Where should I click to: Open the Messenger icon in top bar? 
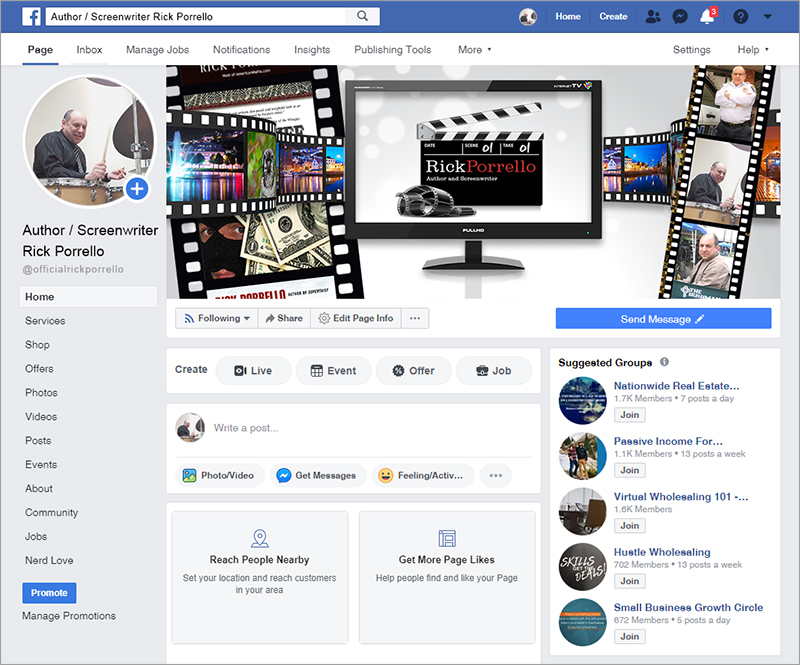[x=680, y=17]
